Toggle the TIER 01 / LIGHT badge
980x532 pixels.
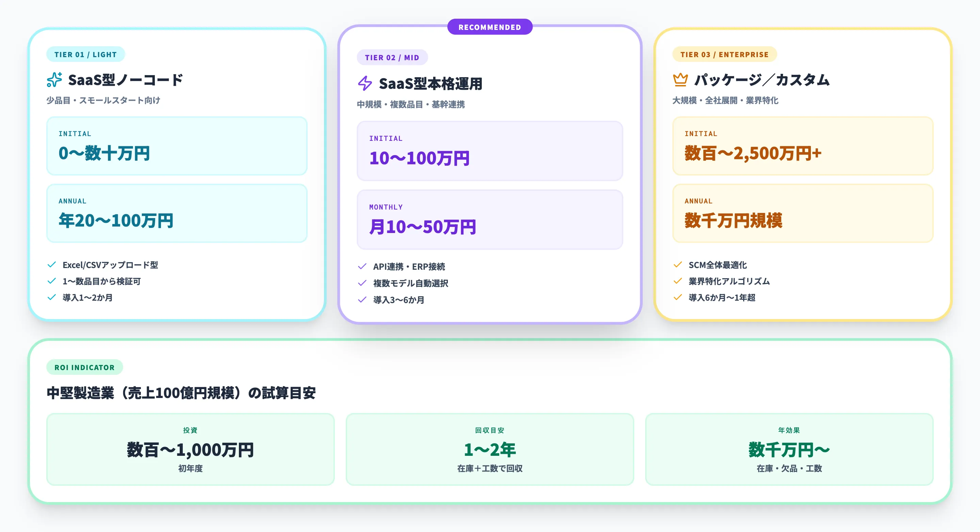tap(86, 54)
